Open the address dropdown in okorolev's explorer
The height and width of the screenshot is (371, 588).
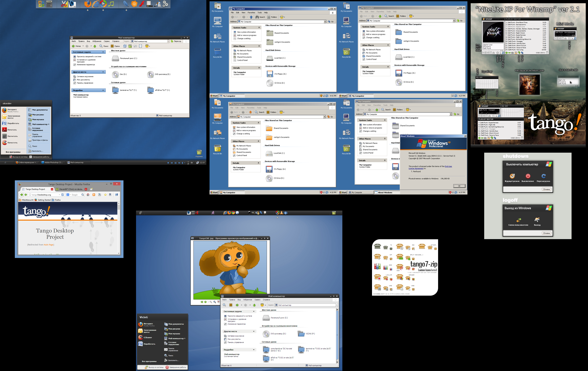point(168,41)
